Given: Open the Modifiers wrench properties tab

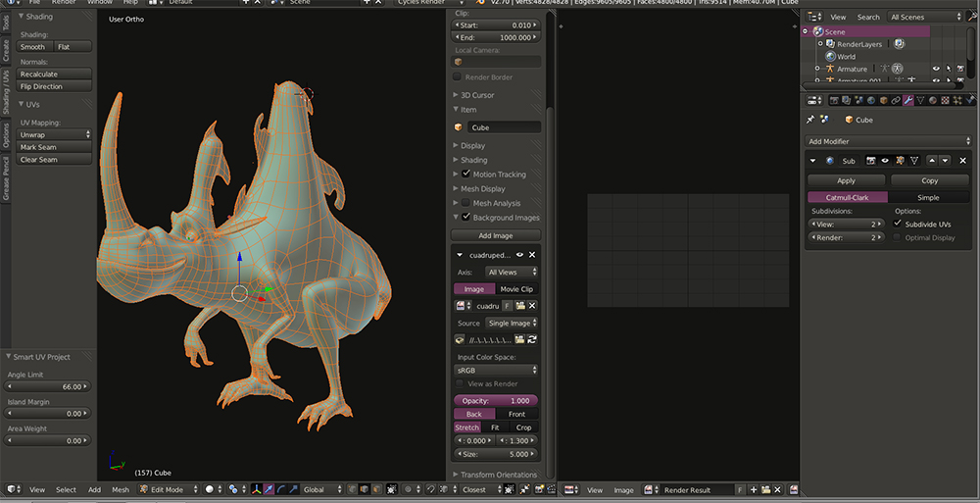Looking at the screenshot, I should click(x=908, y=100).
